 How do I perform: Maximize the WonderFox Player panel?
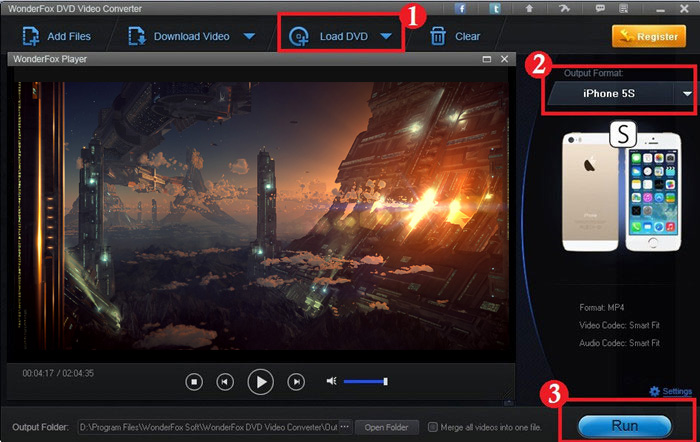(487, 59)
